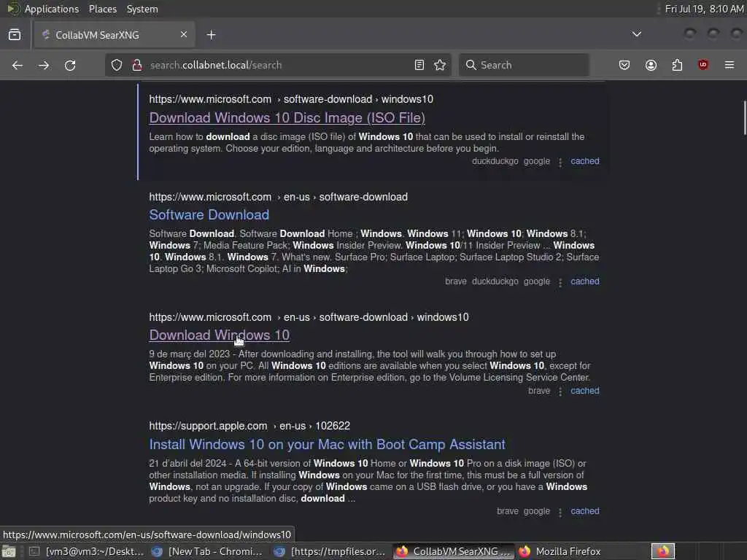The height and width of the screenshot is (560, 747).
Task: Open the extensions puzzle icon
Action: (x=677, y=65)
